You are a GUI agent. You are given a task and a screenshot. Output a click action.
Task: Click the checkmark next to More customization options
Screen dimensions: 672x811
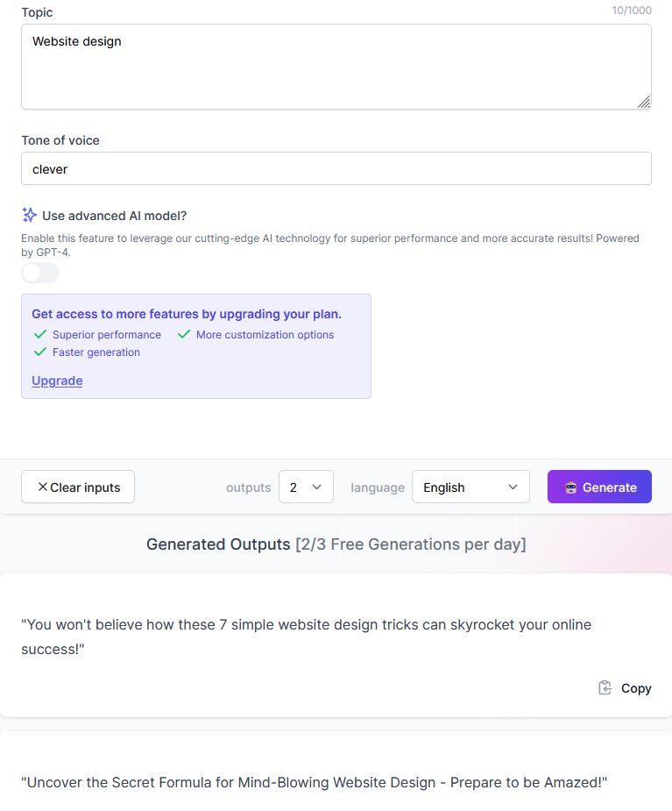[x=184, y=334]
